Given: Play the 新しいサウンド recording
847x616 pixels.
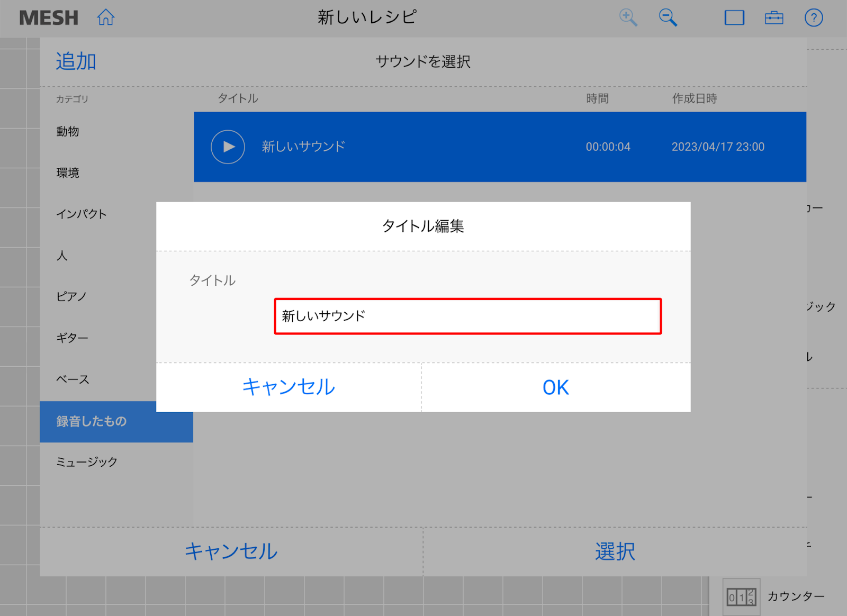Looking at the screenshot, I should pyautogui.click(x=228, y=147).
